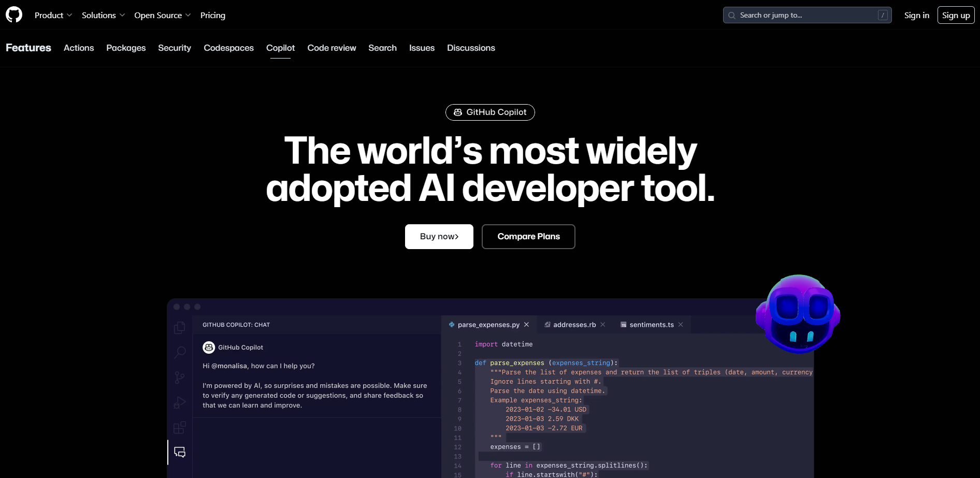980x478 pixels.
Task: Open the Compare Plans page
Action: 528,236
